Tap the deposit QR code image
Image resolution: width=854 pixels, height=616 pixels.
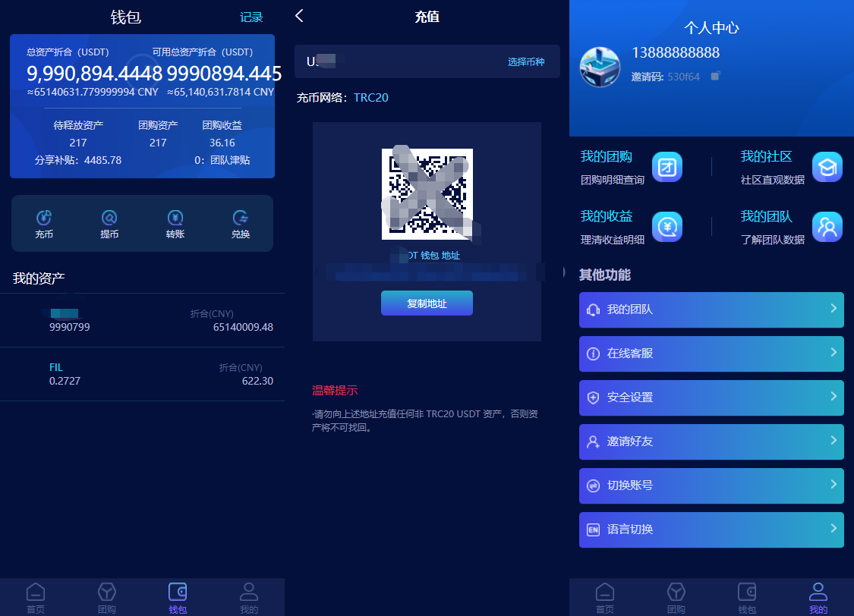click(x=427, y=193)
